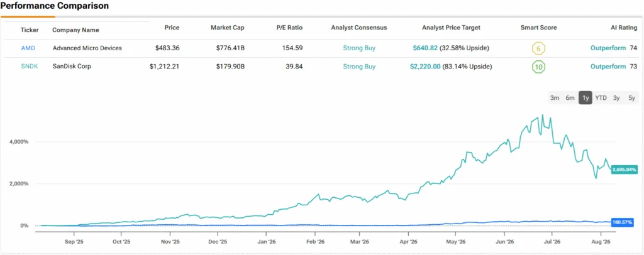Click AMD's Smart Score 6 badge
This screenshot has height=255, width=644.
pyautogui.click(x=538, y=48)
